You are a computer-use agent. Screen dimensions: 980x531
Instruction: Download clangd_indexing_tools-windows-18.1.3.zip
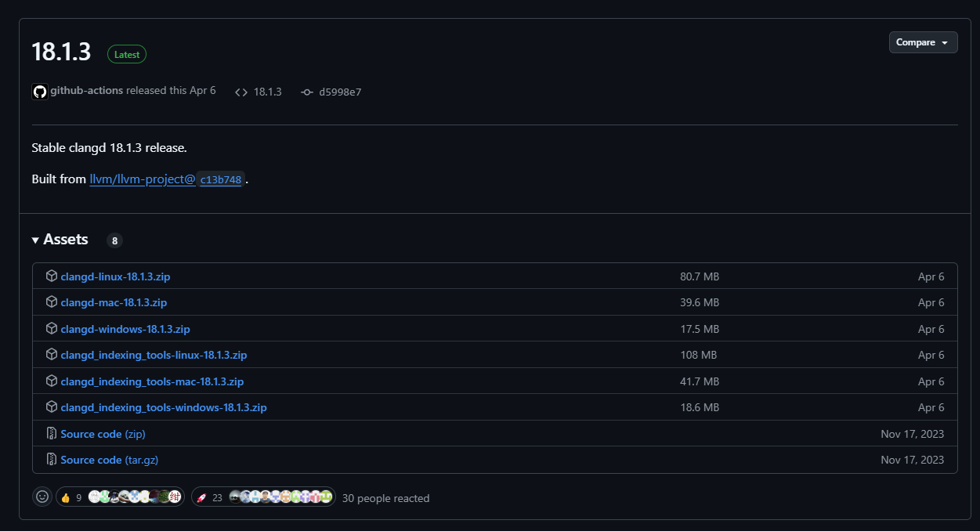point(164,407)
